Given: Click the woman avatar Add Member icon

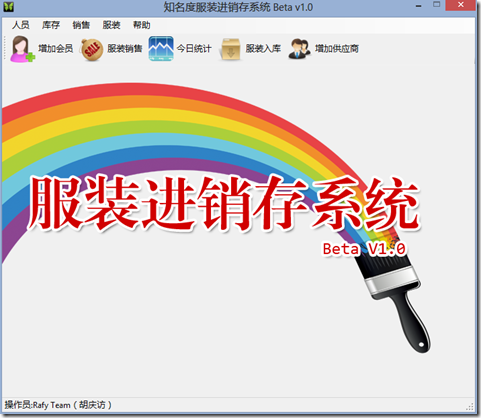Looking at the screenshot, I should 22,49.
